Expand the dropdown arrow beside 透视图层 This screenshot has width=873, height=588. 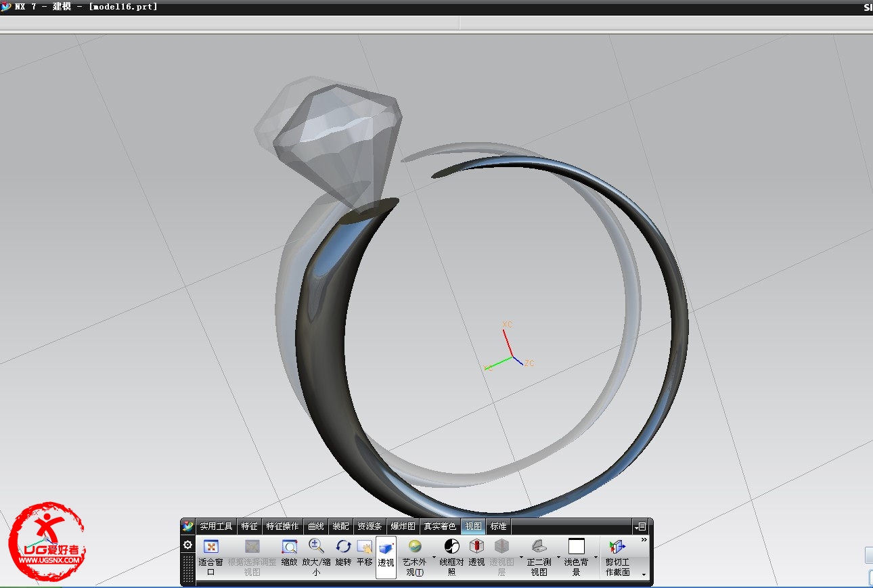(x=521, y=558)
